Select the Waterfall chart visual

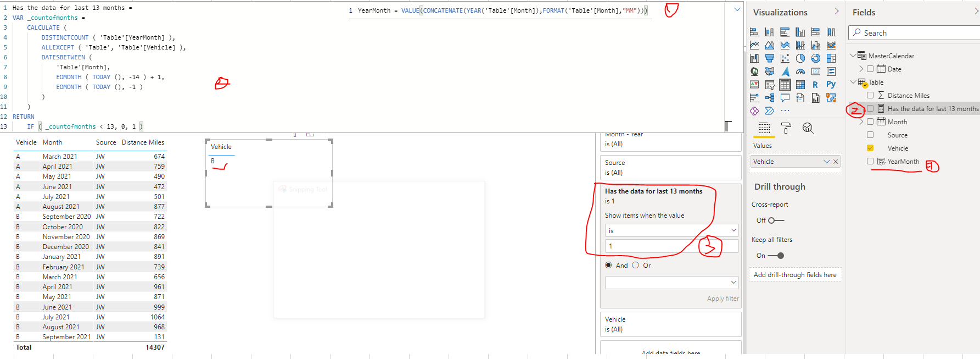pyautogui.click(x=754, y=58)
